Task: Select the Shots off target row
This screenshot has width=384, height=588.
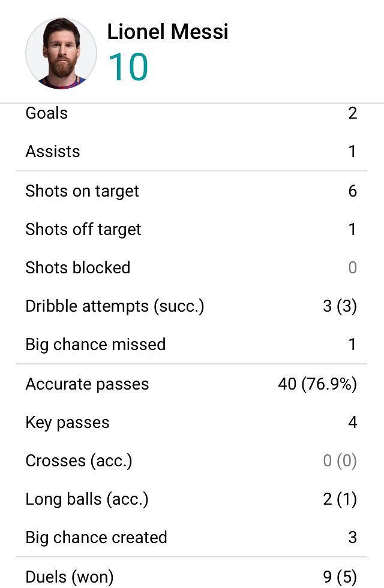Action: pyautogui.click(x=191, y=229)
